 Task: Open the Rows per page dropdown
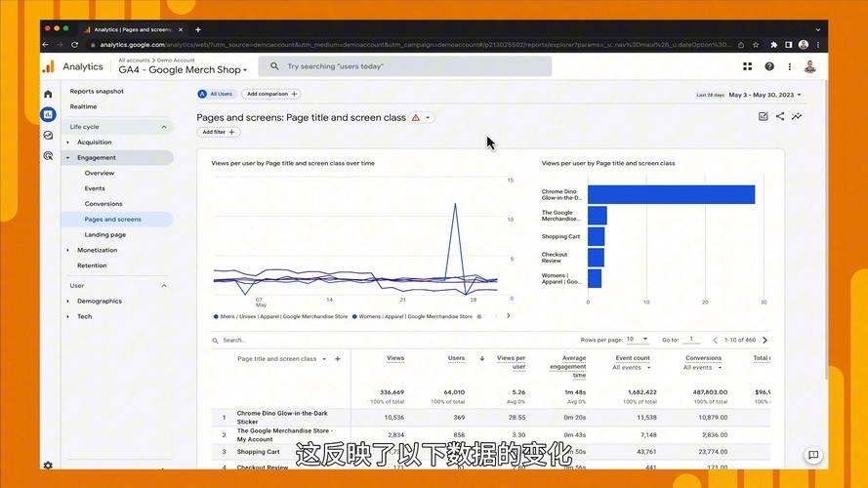pos(637,340)
